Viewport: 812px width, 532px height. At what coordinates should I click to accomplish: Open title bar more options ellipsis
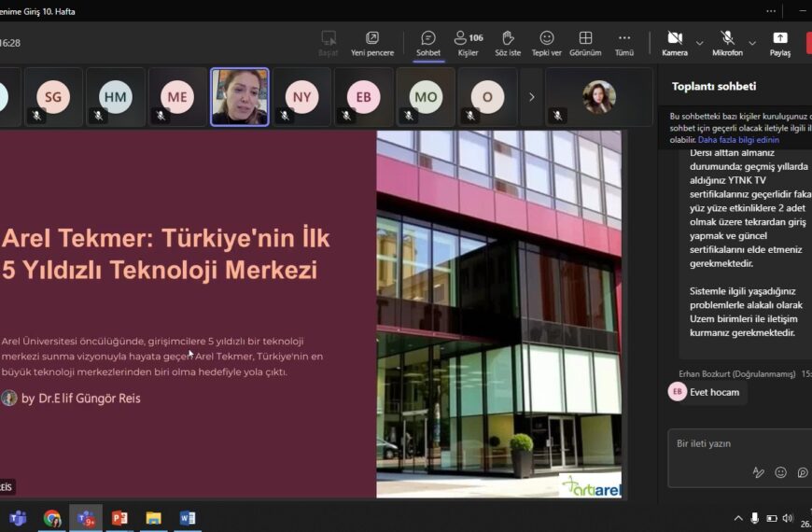[771, 11]
